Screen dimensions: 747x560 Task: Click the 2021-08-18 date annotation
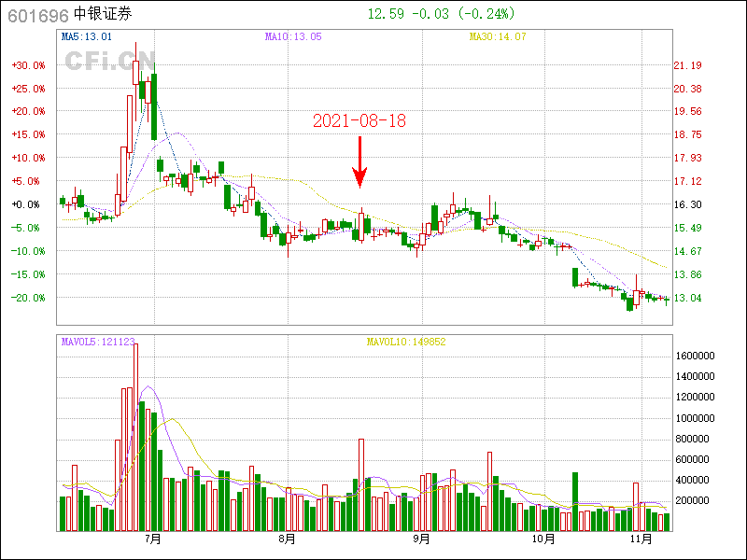359,121
